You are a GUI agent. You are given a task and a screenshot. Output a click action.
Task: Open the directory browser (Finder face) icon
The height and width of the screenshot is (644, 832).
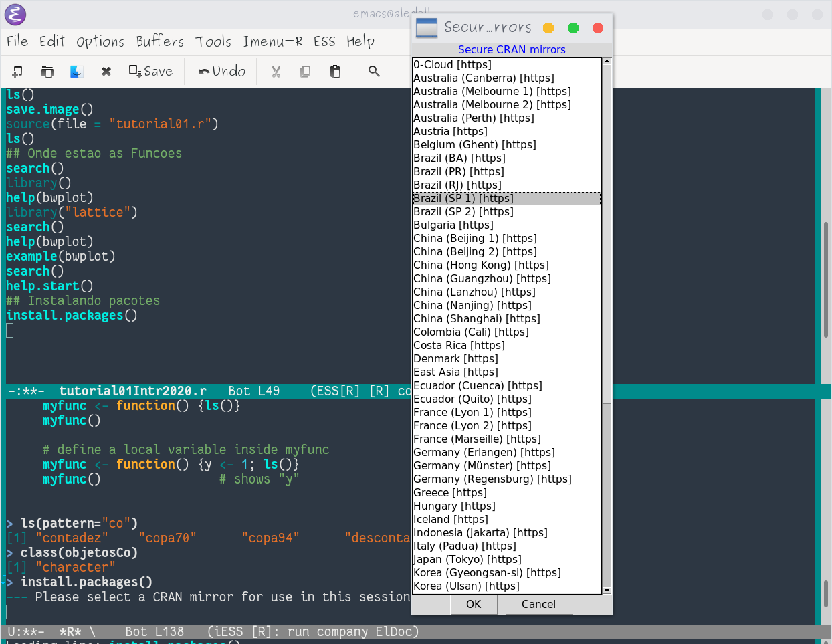pyautogui.click(x=76, y=71)
